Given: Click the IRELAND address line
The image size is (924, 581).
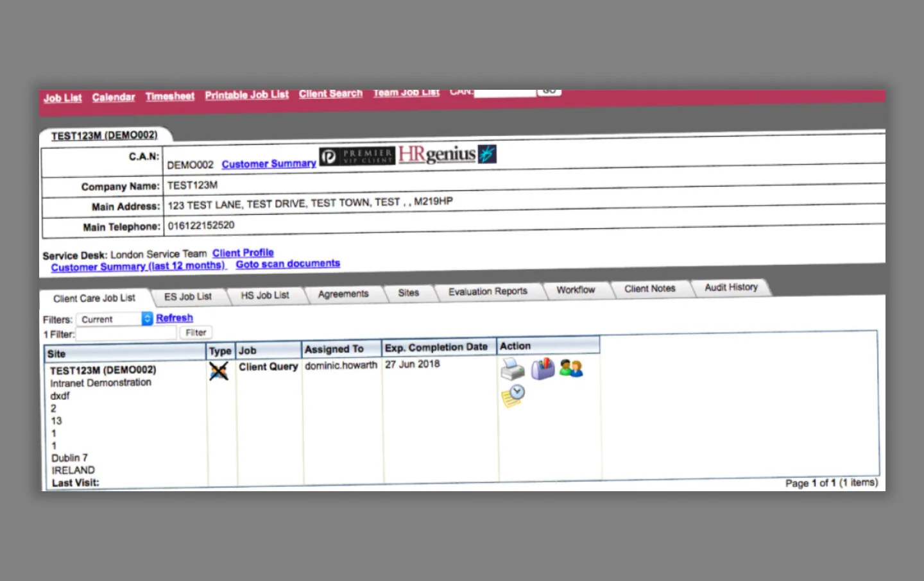Looking at the screenshot, I should point(73,470).
